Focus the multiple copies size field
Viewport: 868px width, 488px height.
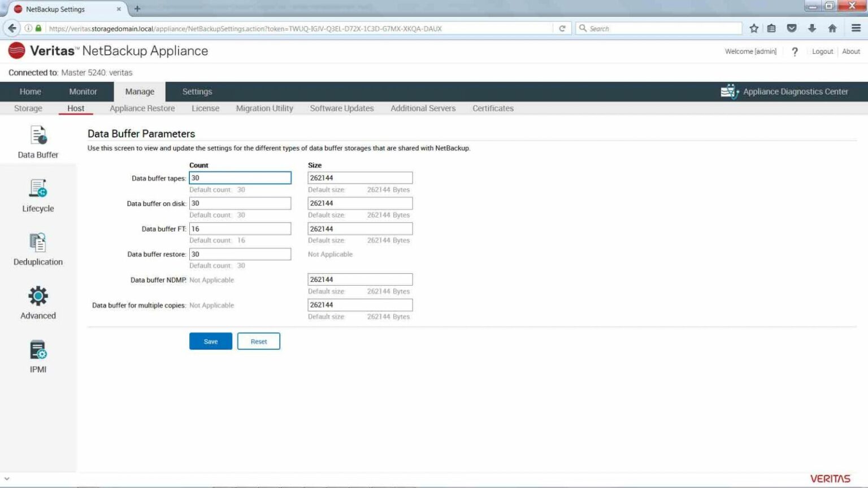click(x=360, y=305)
